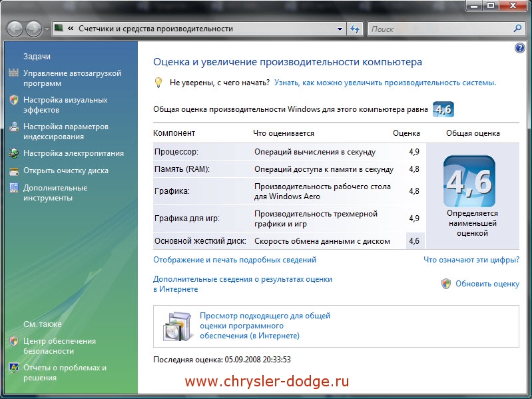This screenshot has height=399, width=532.
Task: Click Управление автозагрузкой программ icon
Action: click(13, 73)
